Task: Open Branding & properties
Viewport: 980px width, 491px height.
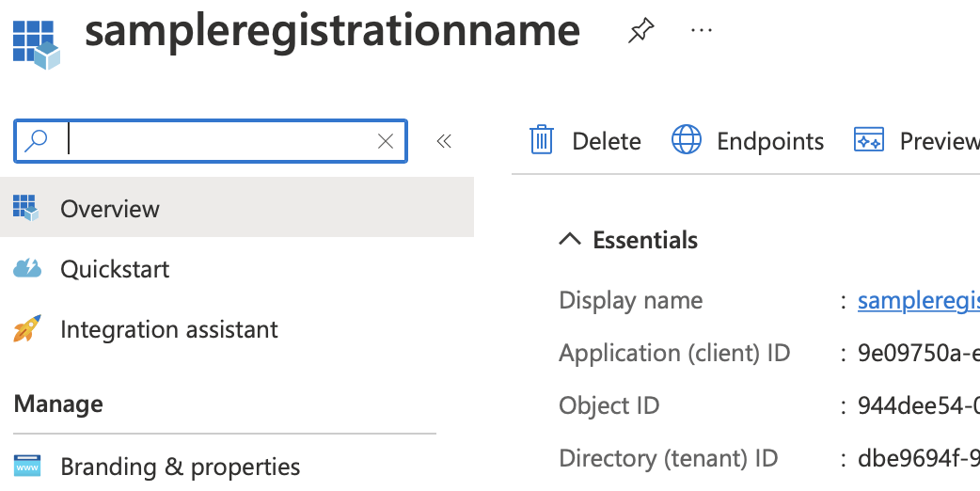Action: 180,467
